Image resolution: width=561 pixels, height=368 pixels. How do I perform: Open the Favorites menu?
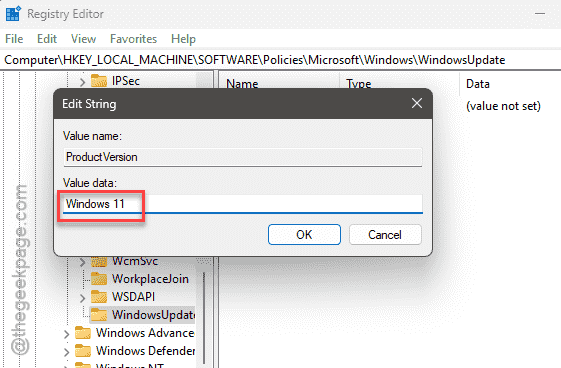point(133,39)
